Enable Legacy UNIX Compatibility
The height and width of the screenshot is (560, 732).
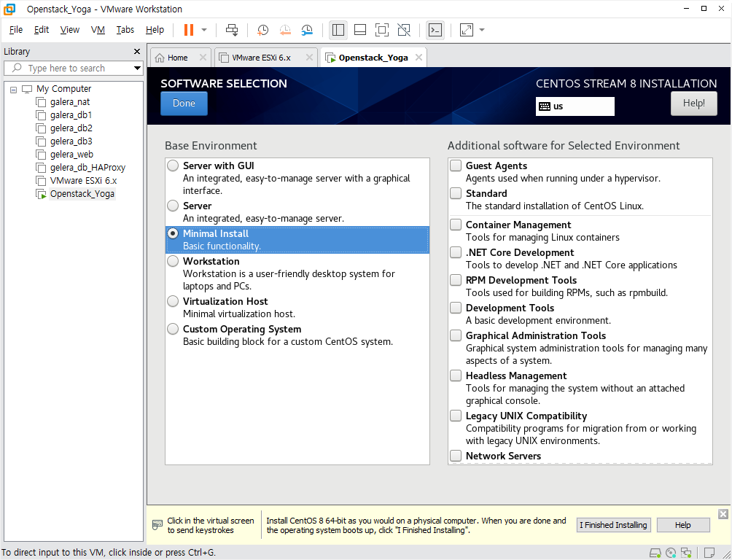(456, 416)
